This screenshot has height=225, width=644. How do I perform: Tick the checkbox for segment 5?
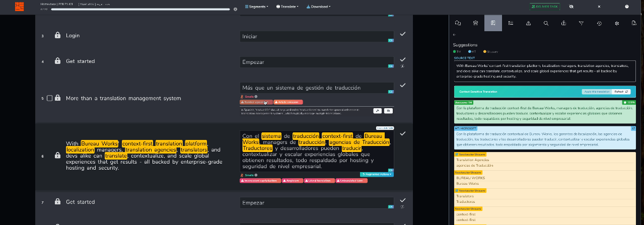click(49, 98)
